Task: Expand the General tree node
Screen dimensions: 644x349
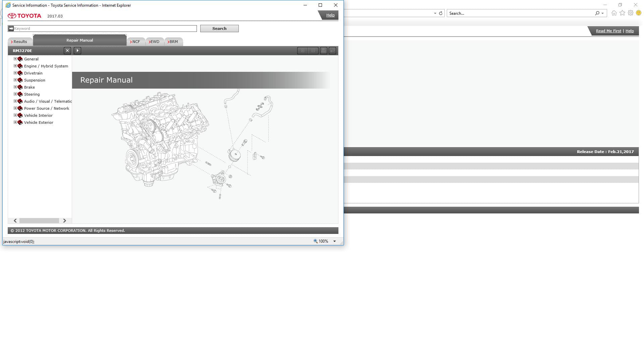Action: point(15,59)
